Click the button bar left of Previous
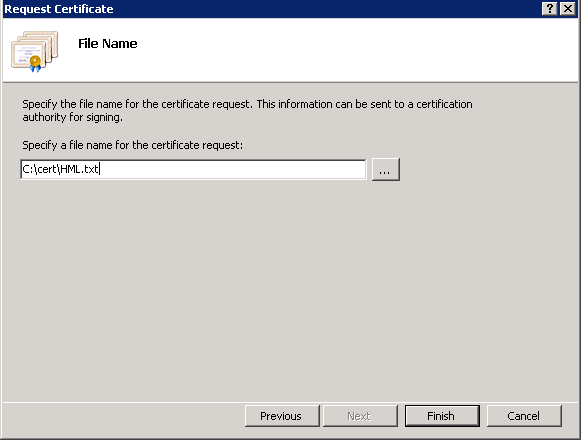Image resolution: width=581 pixels, height=440 pixels. click(x=122, y=416)
